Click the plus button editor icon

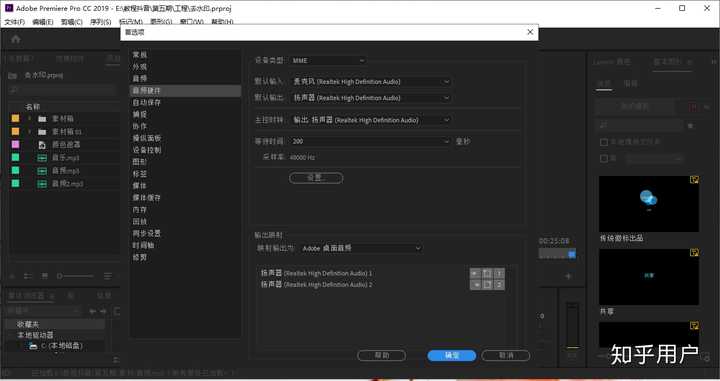click(568, 276)
